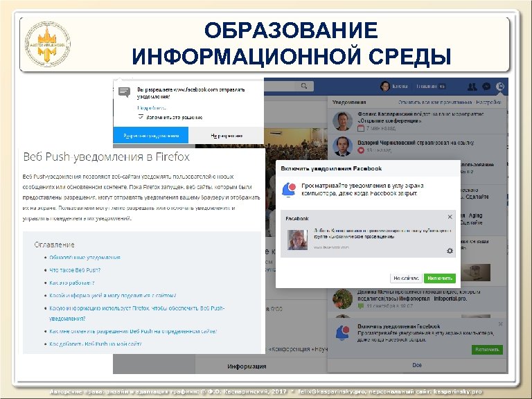Click the speech bubble icon in Firefox permission popup

click(124, 92)
